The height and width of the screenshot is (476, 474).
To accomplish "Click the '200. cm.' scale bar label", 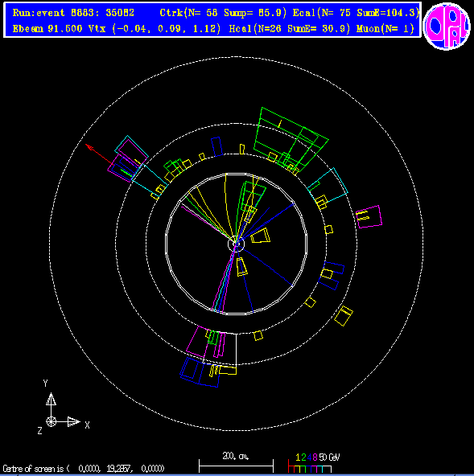I will tap(236, 456).
